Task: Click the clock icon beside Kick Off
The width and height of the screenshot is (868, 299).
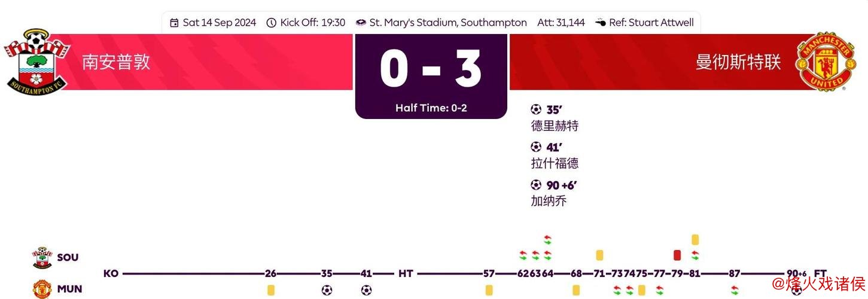Action: click(271, 23)
